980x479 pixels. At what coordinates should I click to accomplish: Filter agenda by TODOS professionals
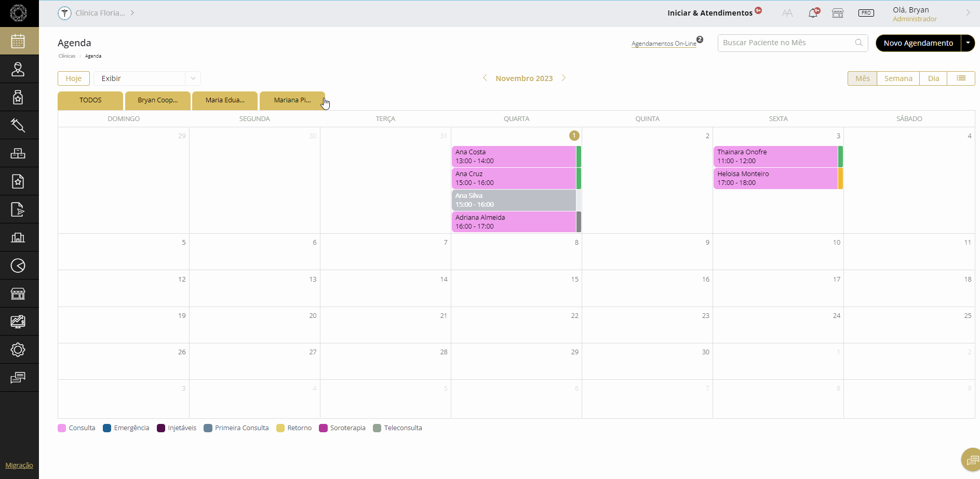coord(90,100)
